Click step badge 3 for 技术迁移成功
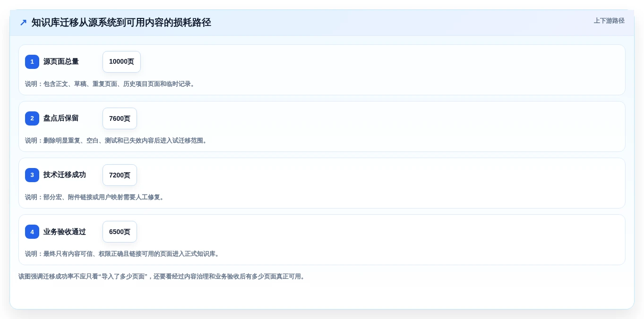This screenshot has width=644, height=319. (32, 175)
